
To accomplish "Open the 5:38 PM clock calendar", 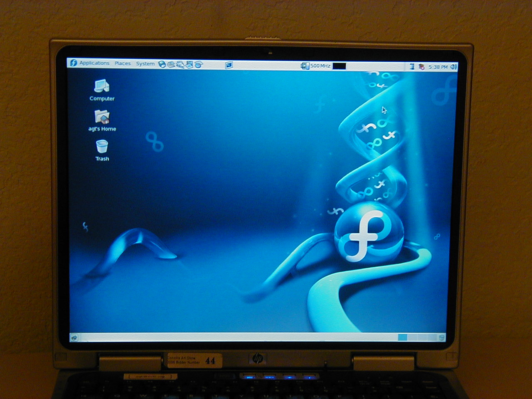I will coord(438,67).
